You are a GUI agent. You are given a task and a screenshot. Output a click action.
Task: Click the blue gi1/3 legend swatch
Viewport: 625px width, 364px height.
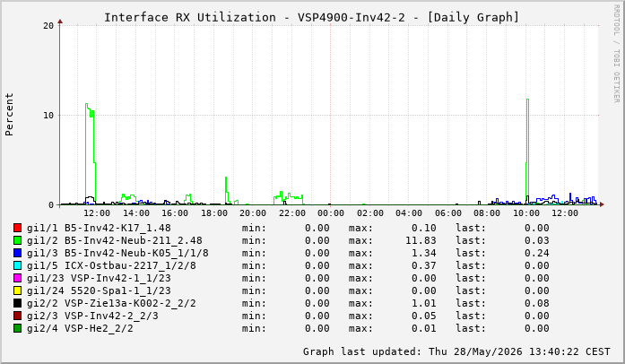17,253
